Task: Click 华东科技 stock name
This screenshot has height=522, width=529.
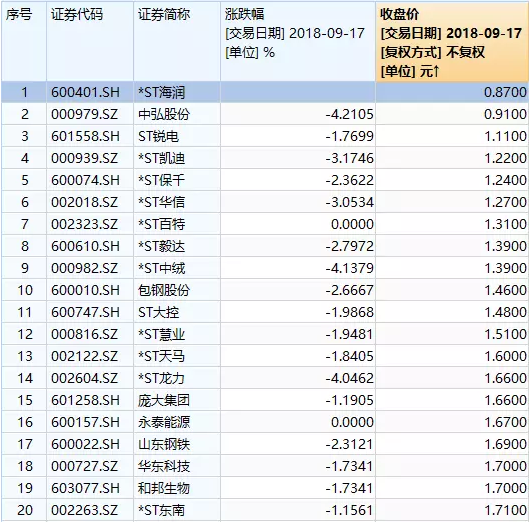Action: tap(164, 466)
